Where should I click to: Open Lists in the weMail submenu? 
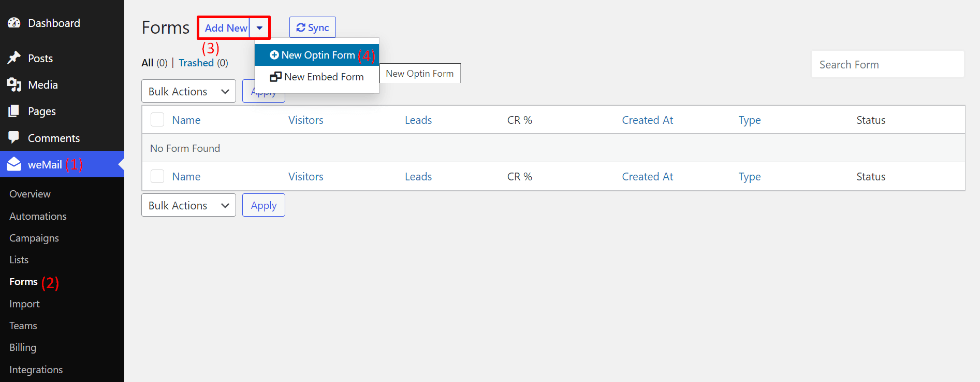[x=19, y=260]
